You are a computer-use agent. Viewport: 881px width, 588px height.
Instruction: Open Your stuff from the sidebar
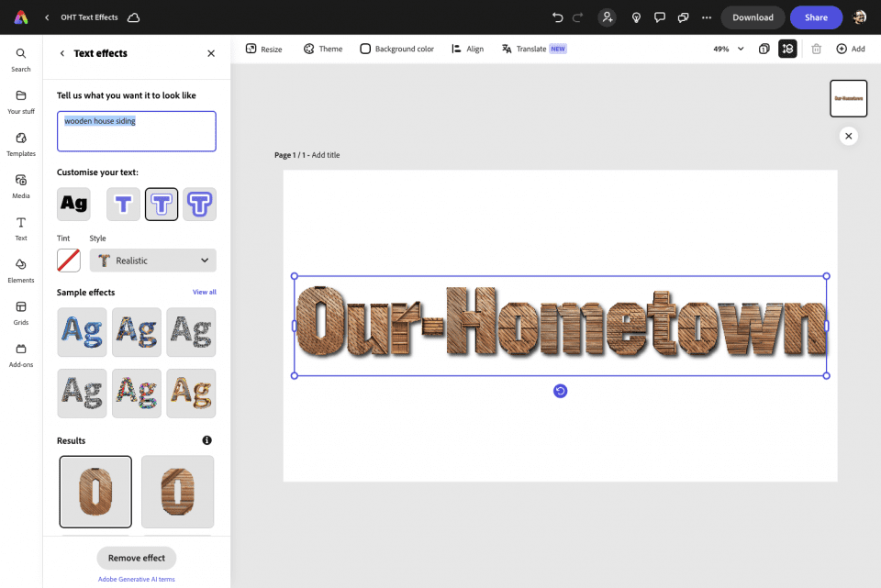coord(20,101)
